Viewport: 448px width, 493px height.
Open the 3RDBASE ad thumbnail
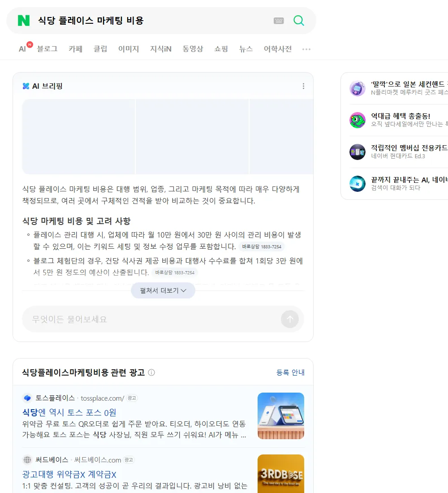[281, 474]
